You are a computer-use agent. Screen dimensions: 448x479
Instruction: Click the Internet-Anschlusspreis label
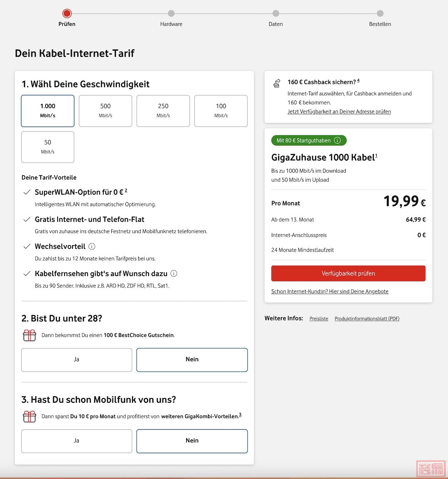coord(299,235)
